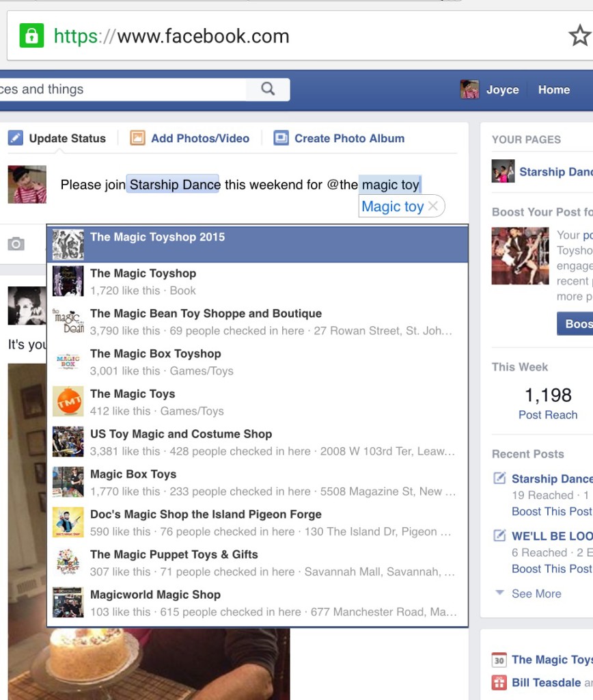Click the Starship Dance tag in the status
Screen dimensions: 593x700
(174, 185)
